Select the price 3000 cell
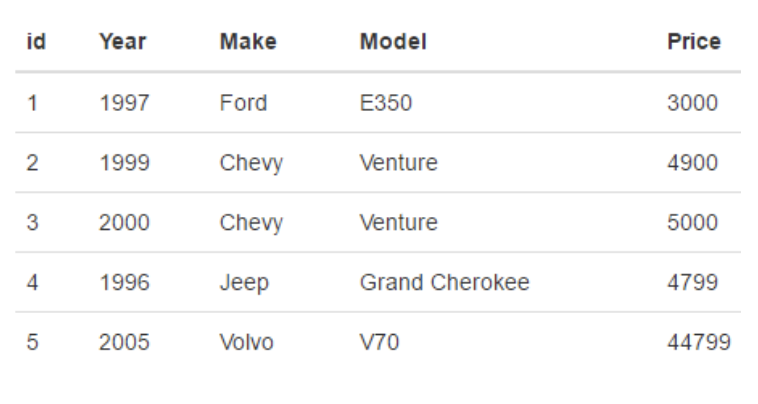Screen dimensions: 758x404 click(x=692, y=103)
